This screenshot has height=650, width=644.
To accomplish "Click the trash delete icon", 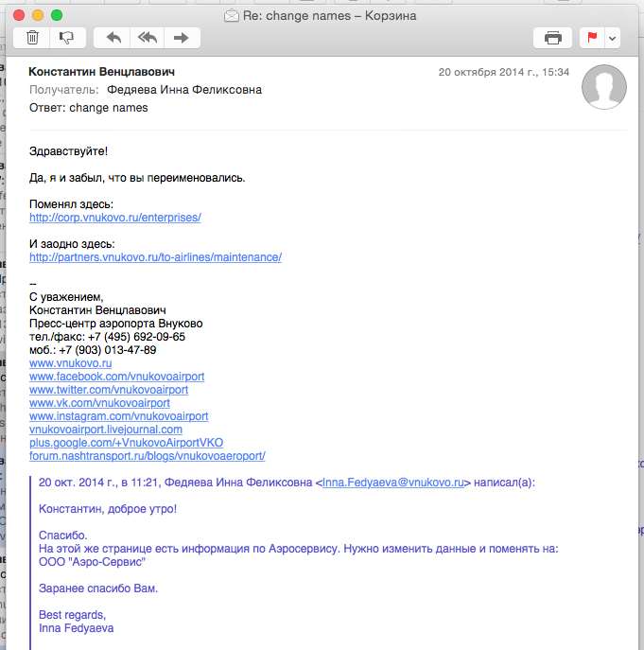I will coord(32,38).
